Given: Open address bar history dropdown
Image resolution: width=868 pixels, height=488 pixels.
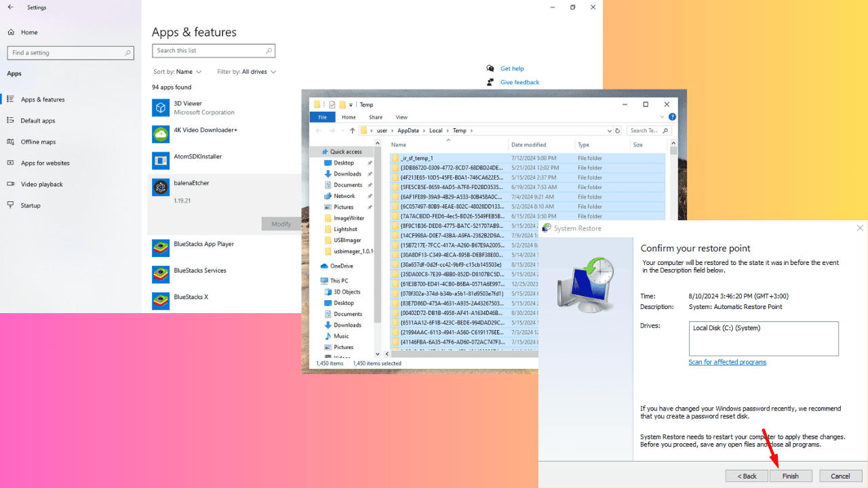Looking at the screenshot, I should pos(610,130).
